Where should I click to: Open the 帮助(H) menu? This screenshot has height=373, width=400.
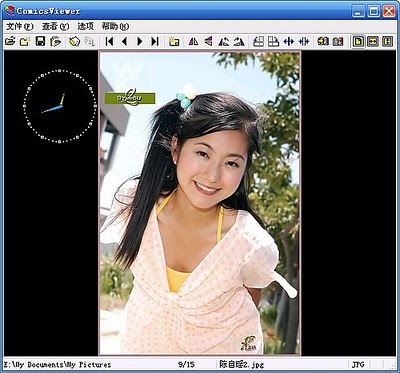point(115,27)
